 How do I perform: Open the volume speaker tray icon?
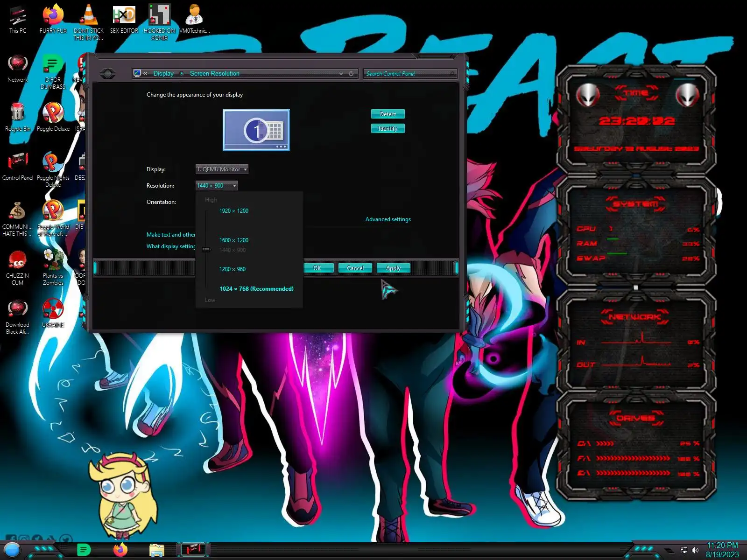(695, 550)
